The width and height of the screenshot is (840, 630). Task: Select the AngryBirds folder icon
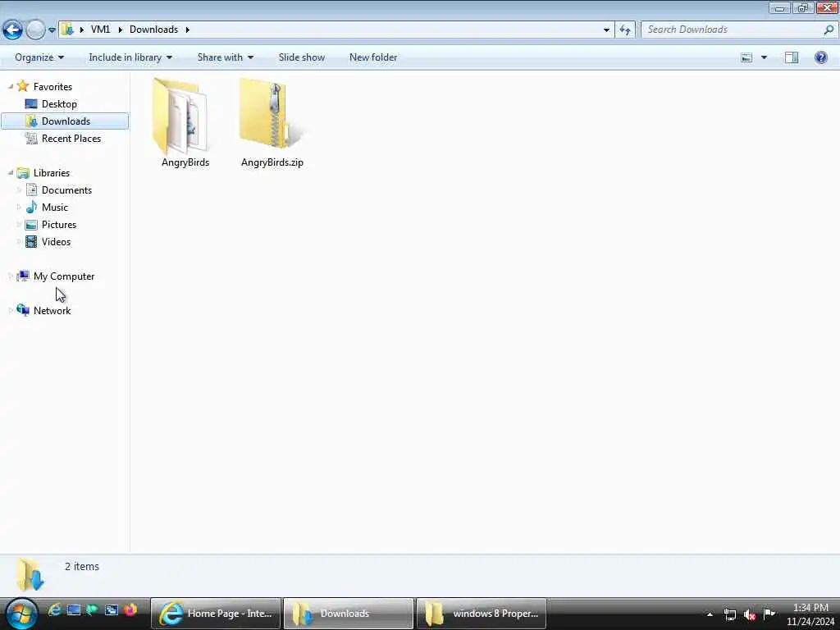[180, 116]
